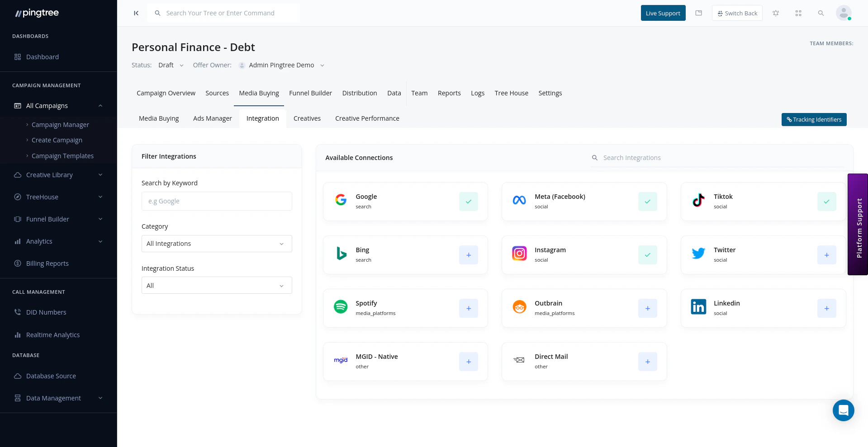Toggle the Instagram connection checkmark
Image resolution: width=868 pixels, height=447 pixels.
tap(647, 255)
